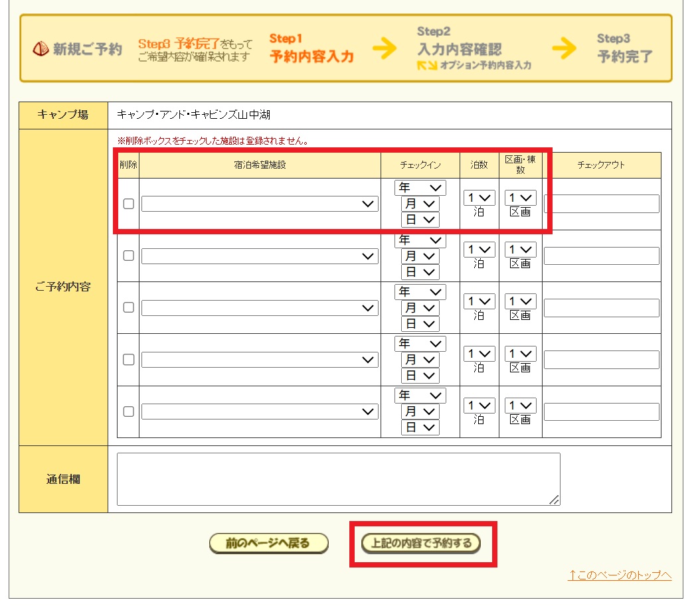Check the first row 削除 checkbox
Screen dimensions: 700x606
[x=129, y=204]
